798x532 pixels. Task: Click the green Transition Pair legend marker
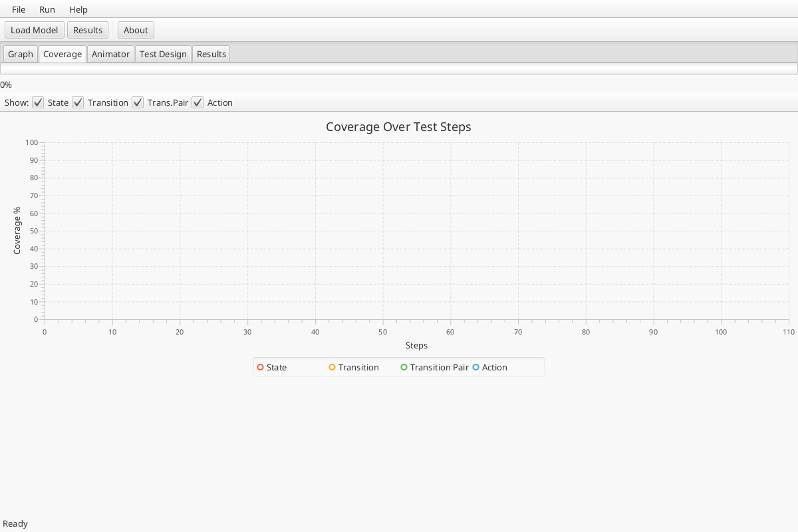point(404,367)
